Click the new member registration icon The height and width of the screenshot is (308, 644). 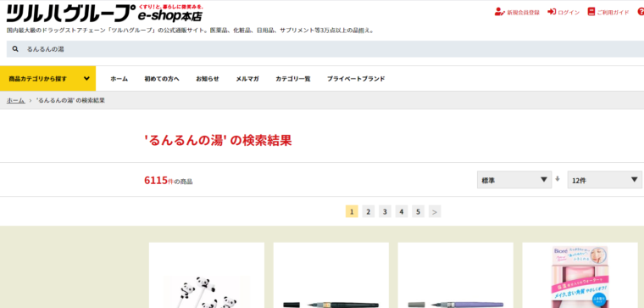tap(499, 12)
